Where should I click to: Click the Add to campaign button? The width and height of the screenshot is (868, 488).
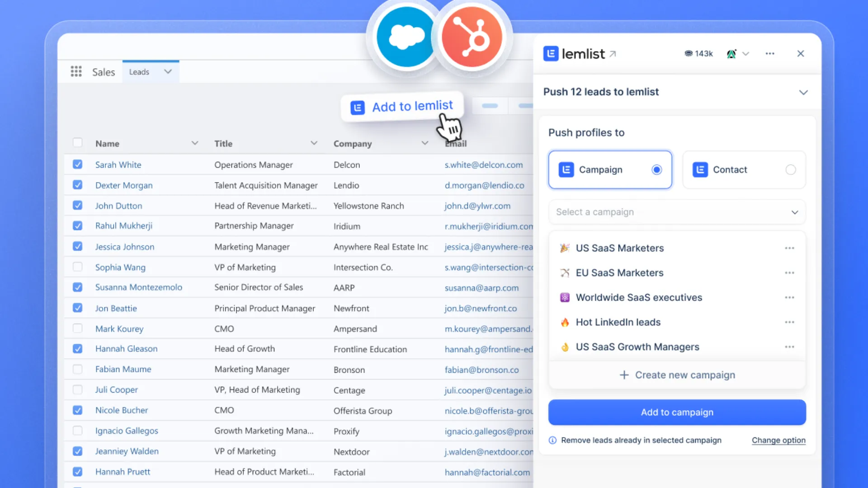pos(677,412)
